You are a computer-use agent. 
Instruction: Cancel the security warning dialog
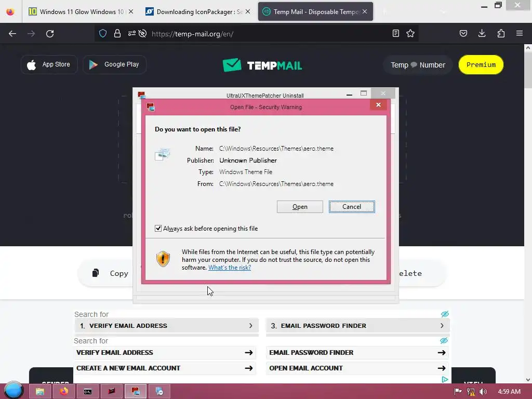(352, 207)
